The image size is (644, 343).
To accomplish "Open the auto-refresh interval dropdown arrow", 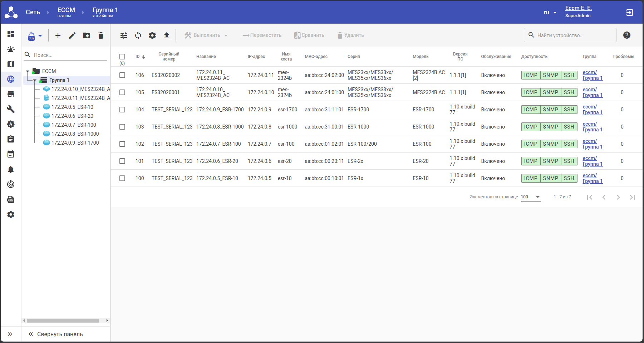I will (x=40, y=36).
